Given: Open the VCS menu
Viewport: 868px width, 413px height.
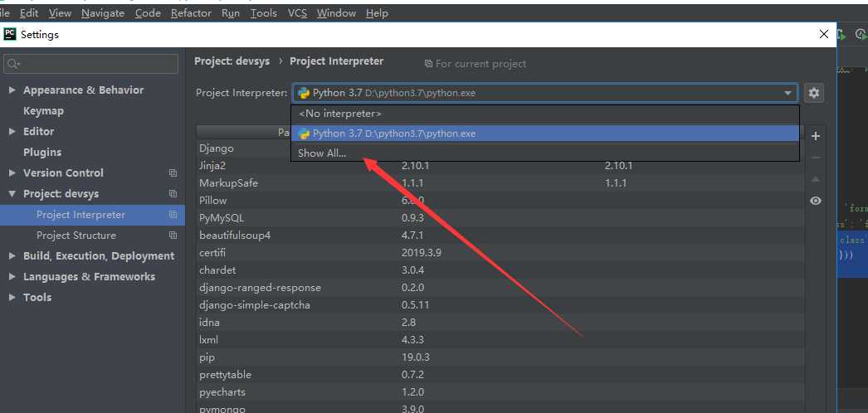Looking at the screenshot, I should coord(297,12).
